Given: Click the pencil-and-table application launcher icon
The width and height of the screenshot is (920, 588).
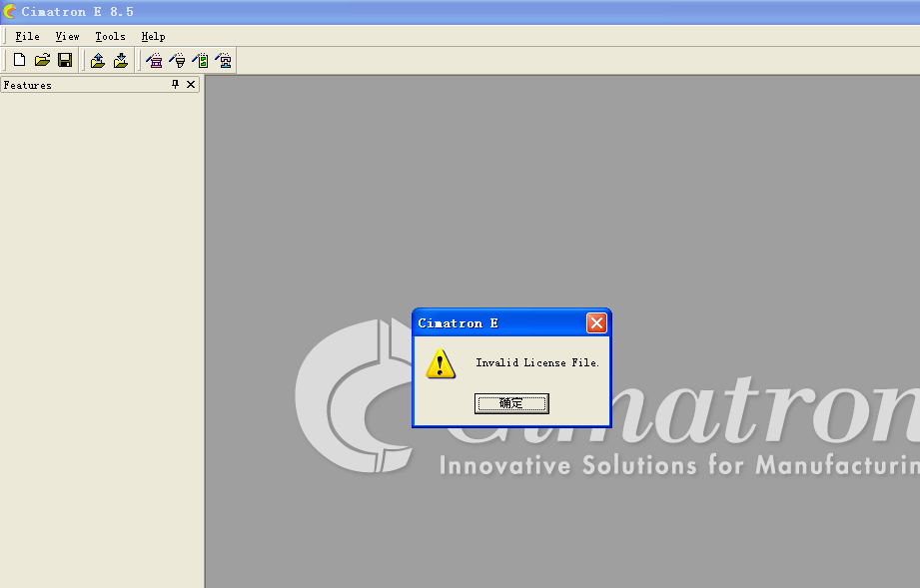Looking at the screenshot, I should tap(153, 60).
